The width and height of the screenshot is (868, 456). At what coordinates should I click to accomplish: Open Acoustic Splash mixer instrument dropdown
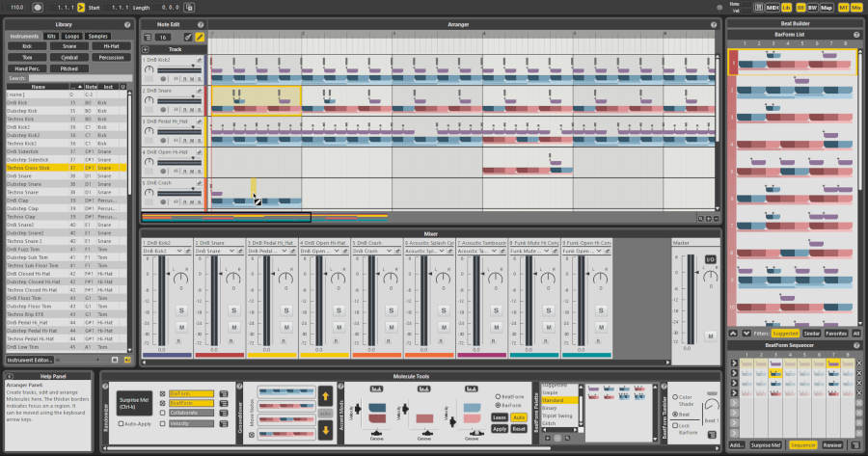[x=442, y=252]
